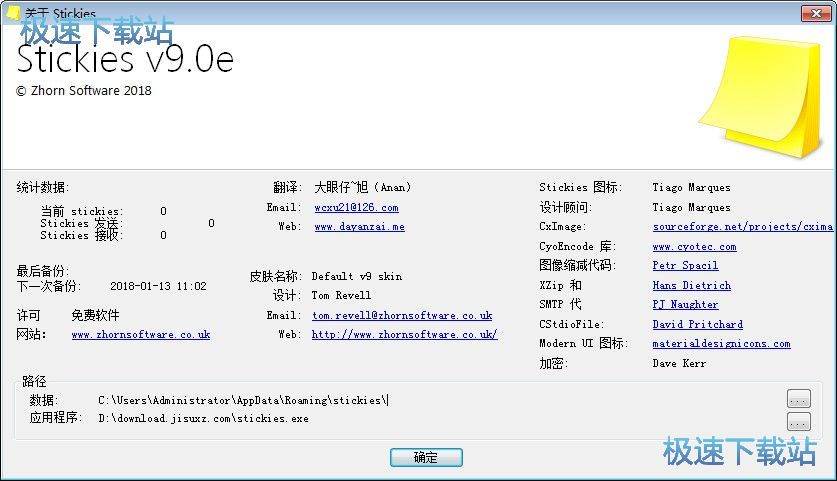Click the 应用程序 path text D:\download.jisuxz.com\stickies.exe
This screenshot has height=481, width=837.
coord(203,419)
